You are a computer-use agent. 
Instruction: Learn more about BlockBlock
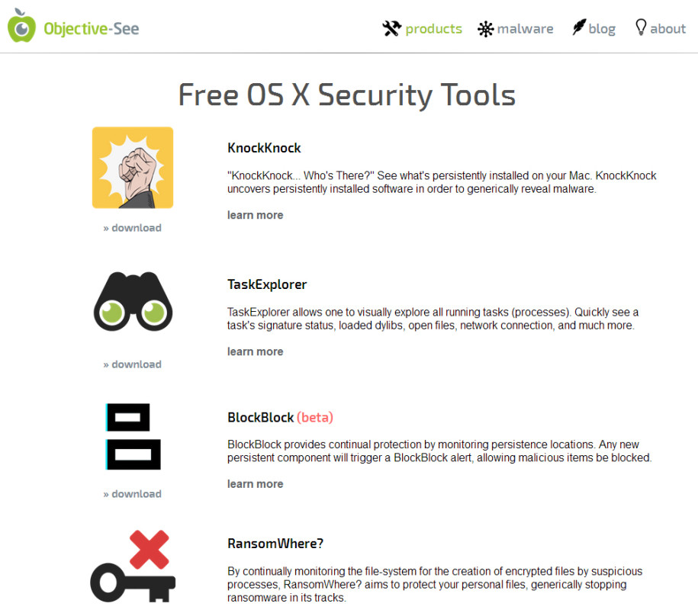click(255, 484)
